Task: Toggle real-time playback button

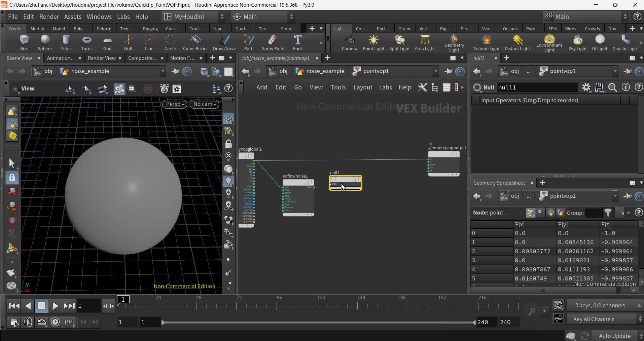Action: click(55, 322)
